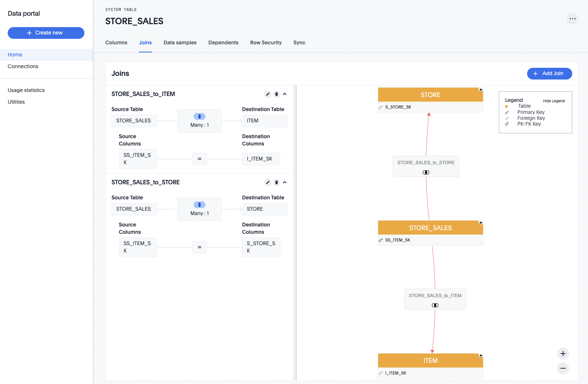Click join icon in STORE_SALES_to_ITEM diagram node

435,305
